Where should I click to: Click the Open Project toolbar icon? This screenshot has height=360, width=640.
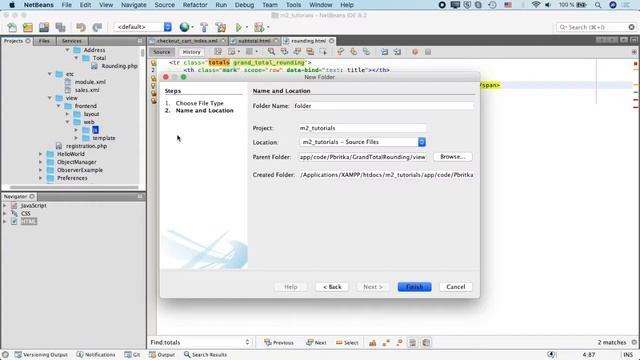click(x=44, y=27)
